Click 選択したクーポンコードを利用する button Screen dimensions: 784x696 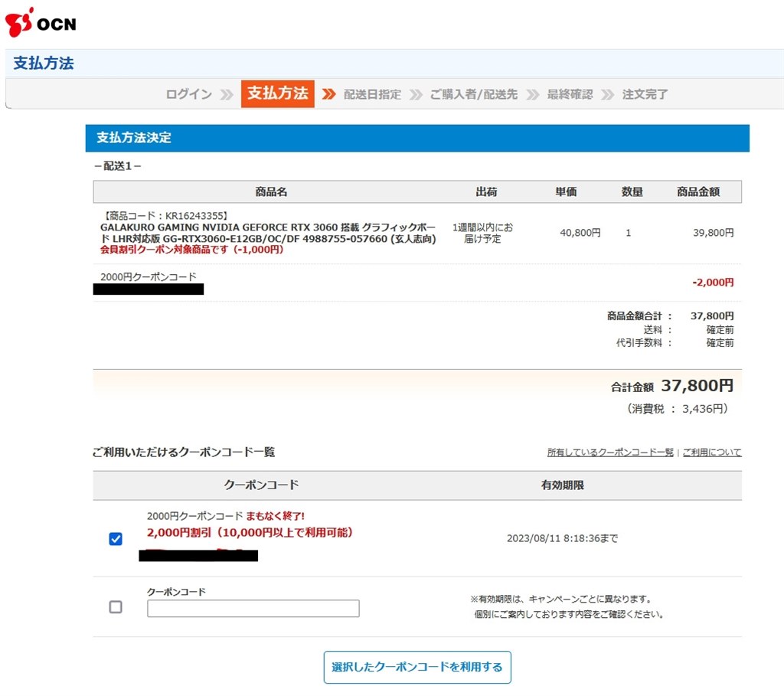(417, 667)
